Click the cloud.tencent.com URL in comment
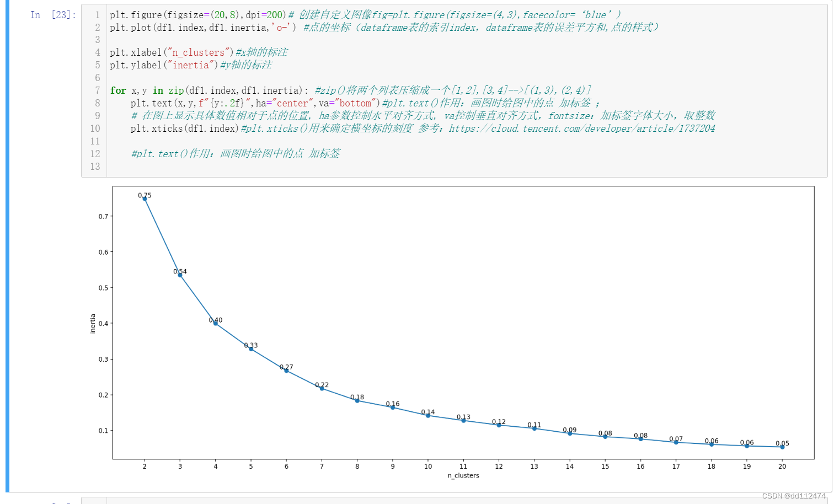Image resolution: width=834 pixels, height=504 pixels. pyautogui.click(x=581, y=128)
